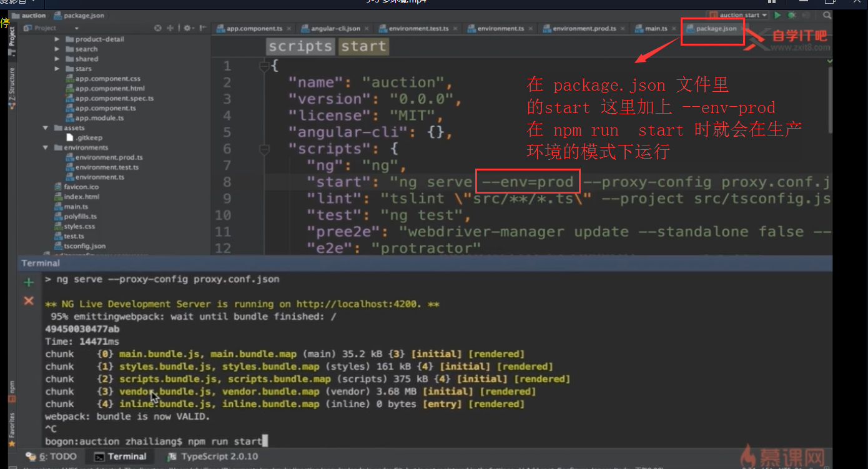Click collapse-all icon in Project panel header
The height and width of the screenshot is (469, 868).
click(x=172, y=28)
